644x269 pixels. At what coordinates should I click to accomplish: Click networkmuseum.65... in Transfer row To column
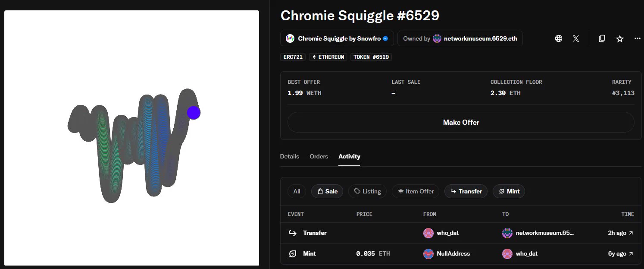pos(545,233)
